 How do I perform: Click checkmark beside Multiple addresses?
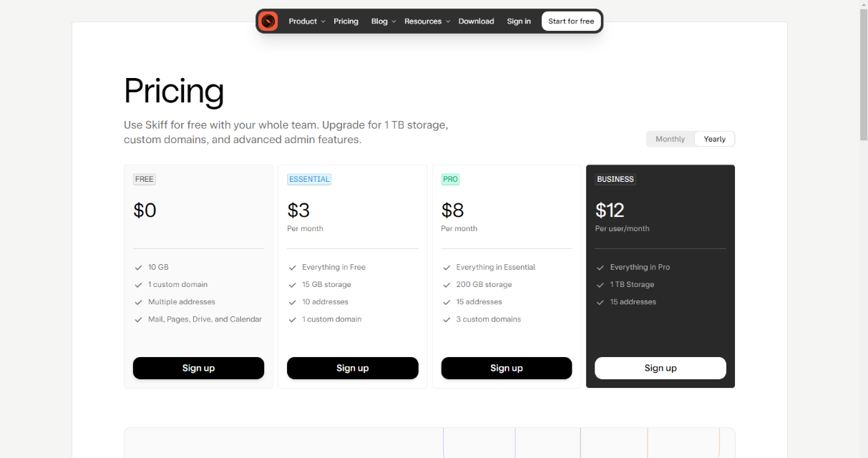[x=139, y=302]
